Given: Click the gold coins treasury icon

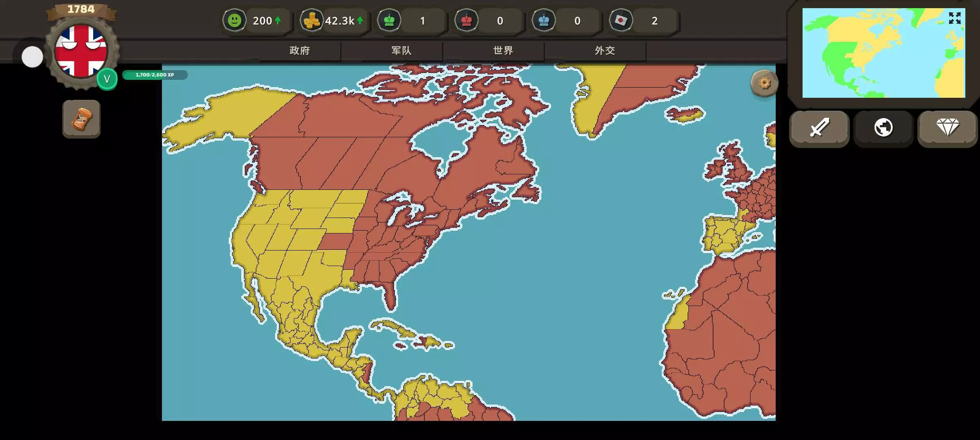Looking at the screenshot, I should [312, 20].
